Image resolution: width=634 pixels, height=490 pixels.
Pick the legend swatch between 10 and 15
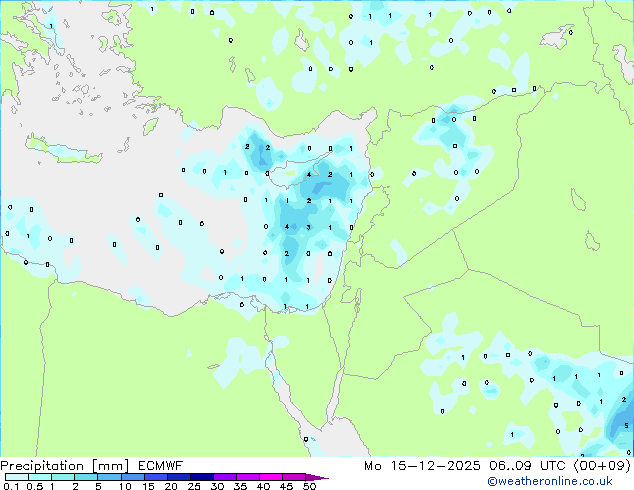tap(133, 477)
